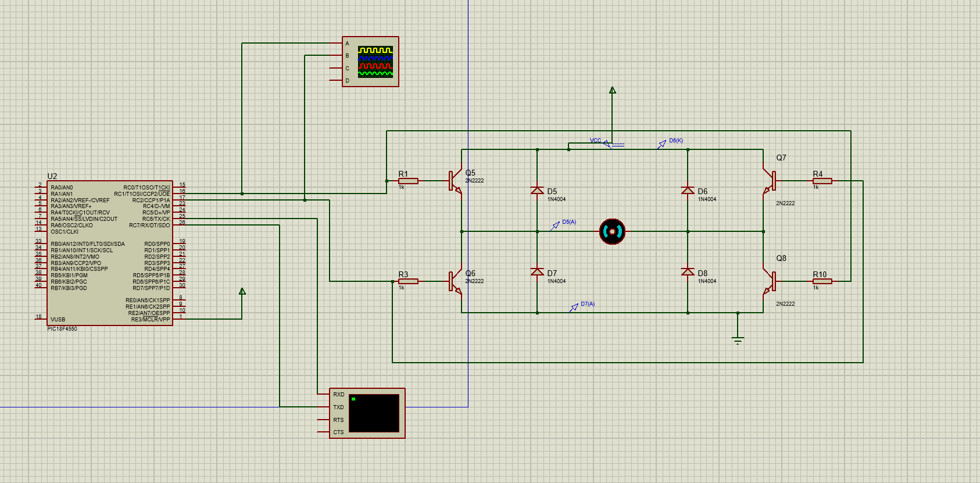Click the D7(A) voltage probe
The width and height of the screenshot is (980, 483).
[574, 307]
